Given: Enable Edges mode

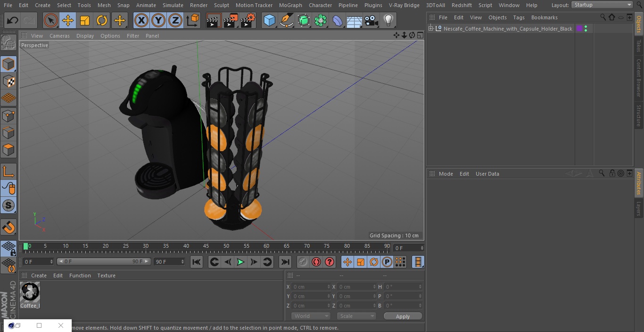Looking at the screenshot, I should 8,132.
